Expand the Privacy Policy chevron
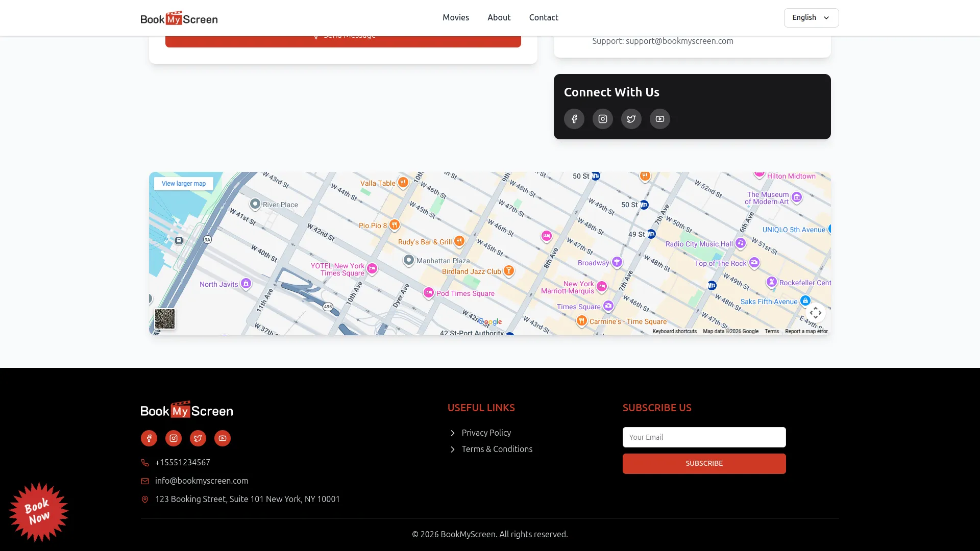The height and width of the screenshot is (551, 980). pyautogui.click(x=452, y=433)
